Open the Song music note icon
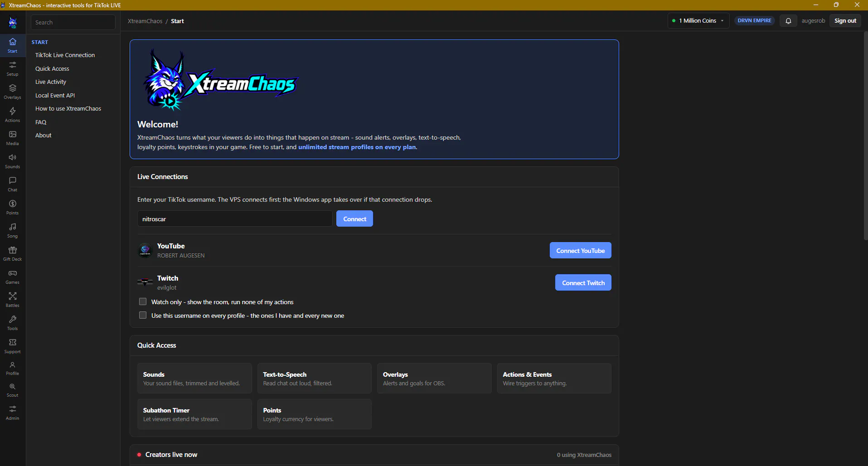The width and height of the screenshot is (868, 466). click(x=13, y=230)
